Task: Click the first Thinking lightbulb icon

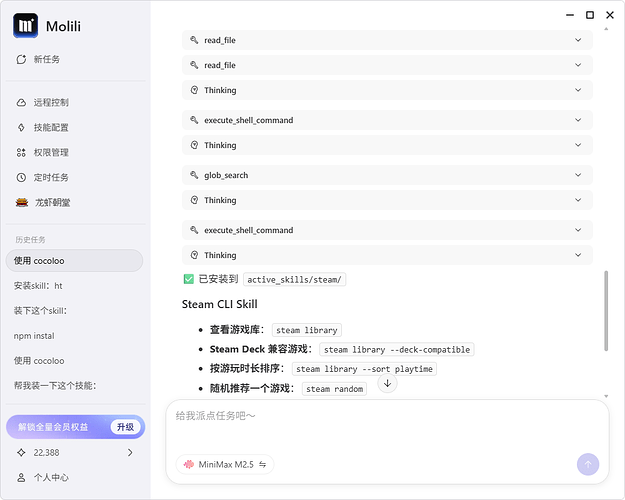Action: (194, 90)
